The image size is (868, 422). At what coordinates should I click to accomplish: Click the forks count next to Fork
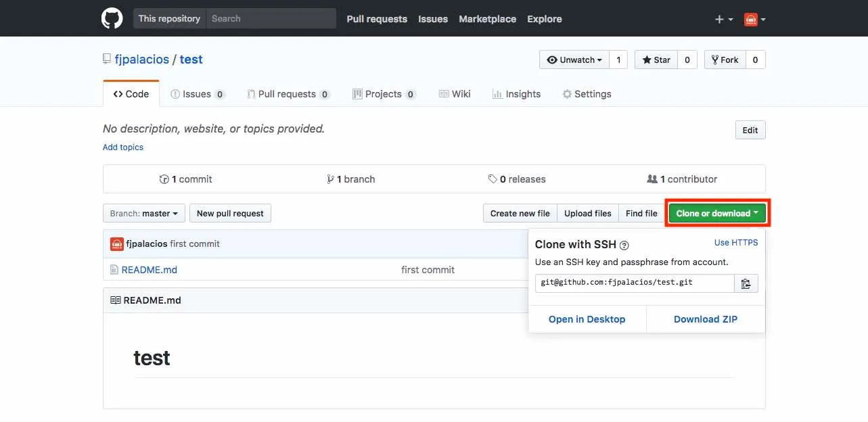[756, 60]
